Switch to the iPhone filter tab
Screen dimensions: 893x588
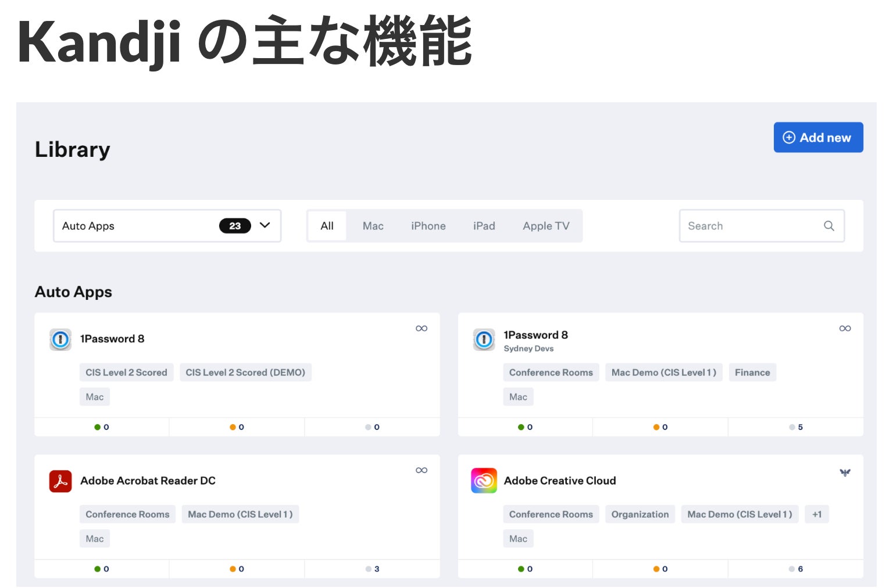pyautogui.click(x=428, y=226)
